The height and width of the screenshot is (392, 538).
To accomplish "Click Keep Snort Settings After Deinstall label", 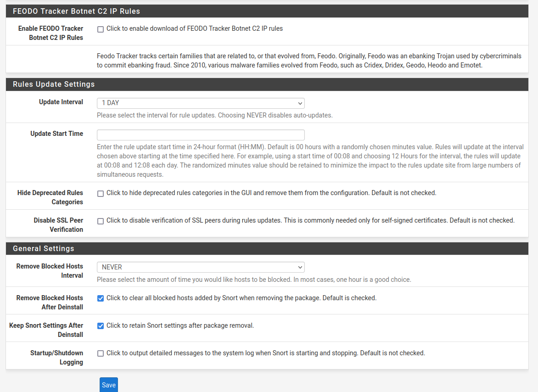I will point(46,330).
